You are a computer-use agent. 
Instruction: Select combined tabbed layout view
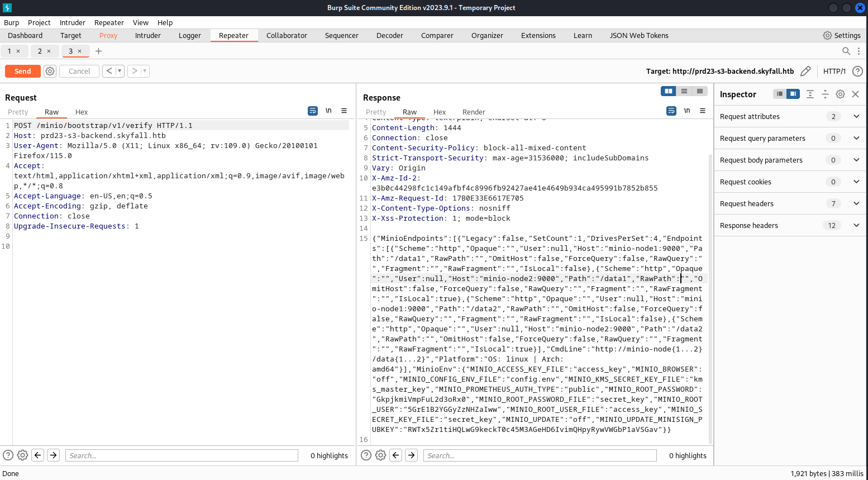(x=700, y=91)
